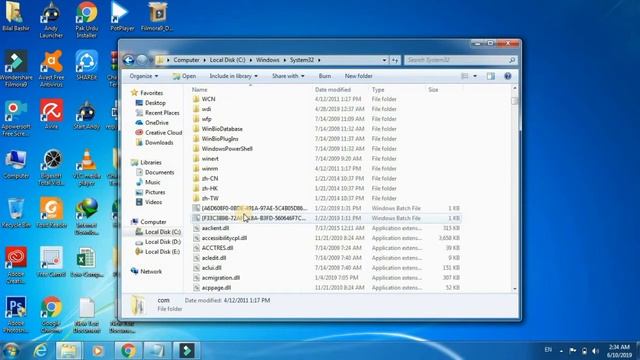Open view options dropdown arrow
Viewport: 640px width, 360px height.
475,76
